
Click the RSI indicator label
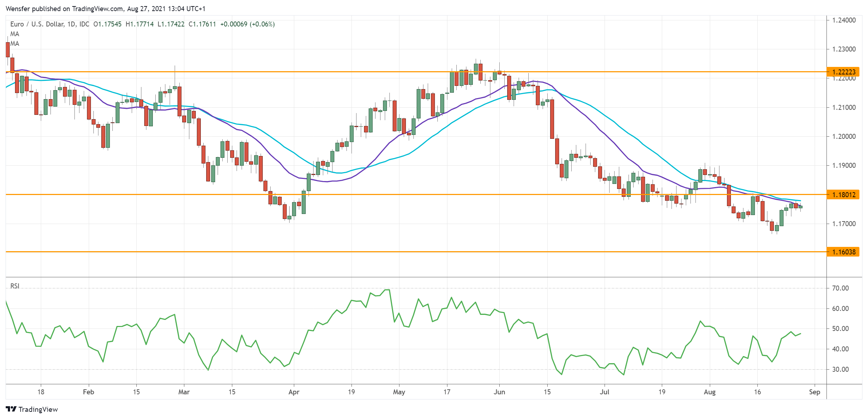15,286
